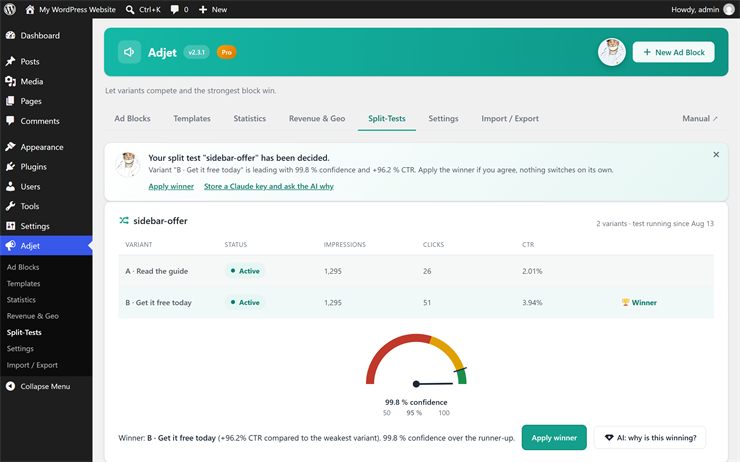Click the 3.94% CTR value

pyautogui.click(x=532, y=302)
